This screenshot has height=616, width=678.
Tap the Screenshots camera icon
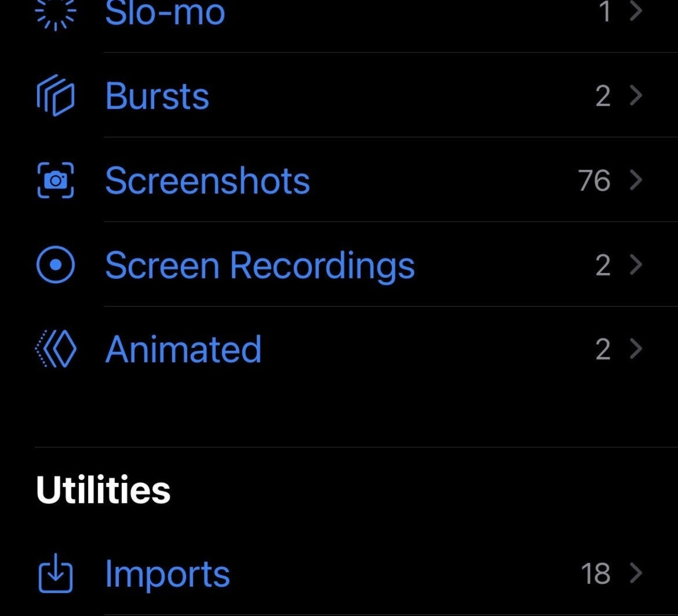click(56, 181)
